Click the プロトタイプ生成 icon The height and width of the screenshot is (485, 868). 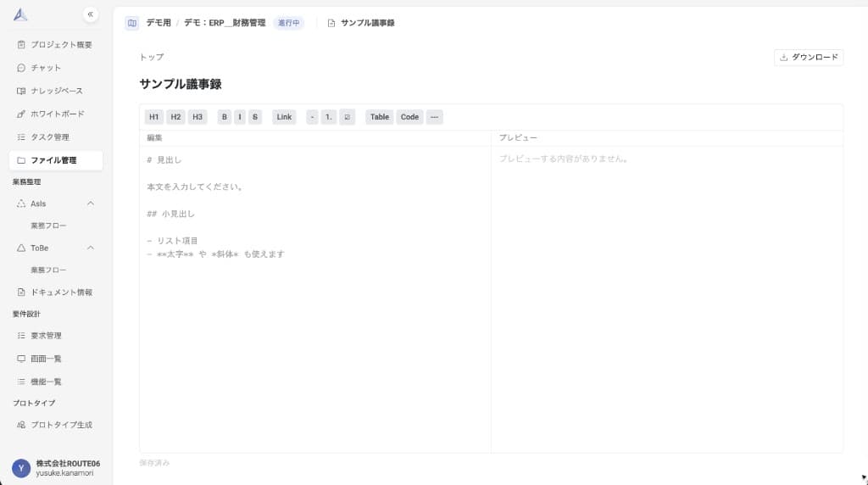21,425
